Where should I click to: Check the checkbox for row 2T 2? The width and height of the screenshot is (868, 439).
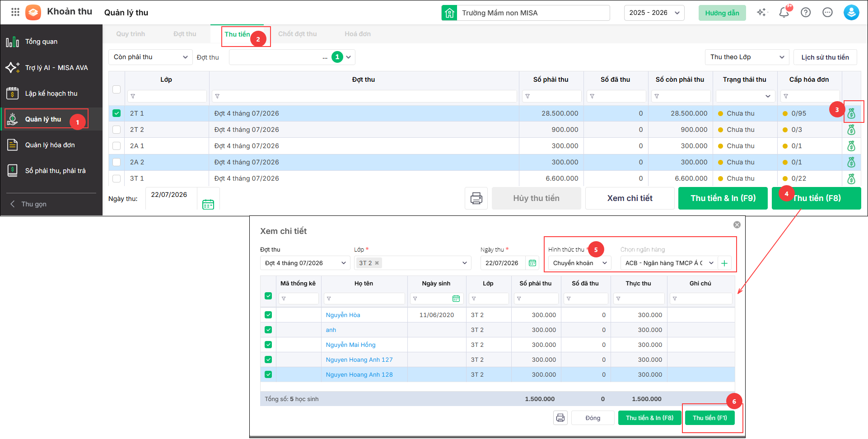tap(117, 130)
